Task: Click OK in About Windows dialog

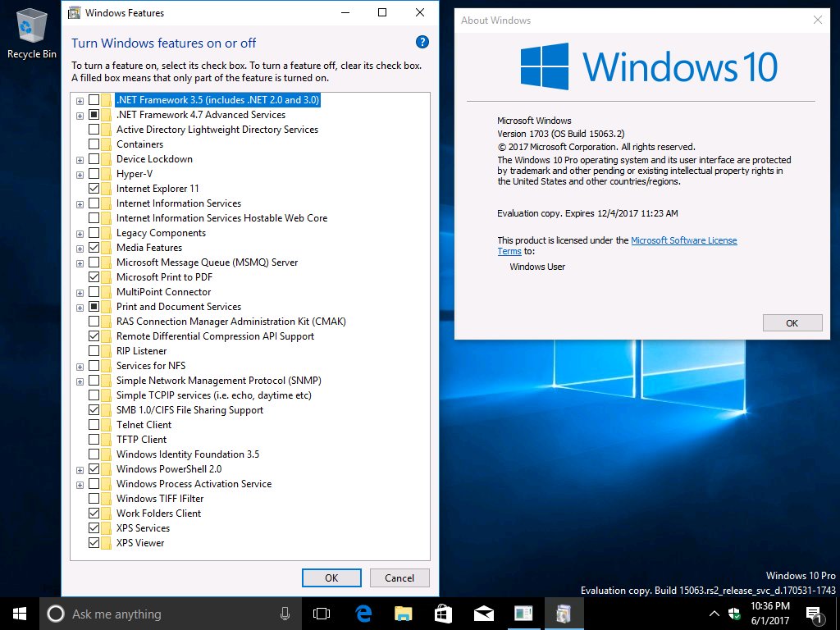Action: click(792, 323)
